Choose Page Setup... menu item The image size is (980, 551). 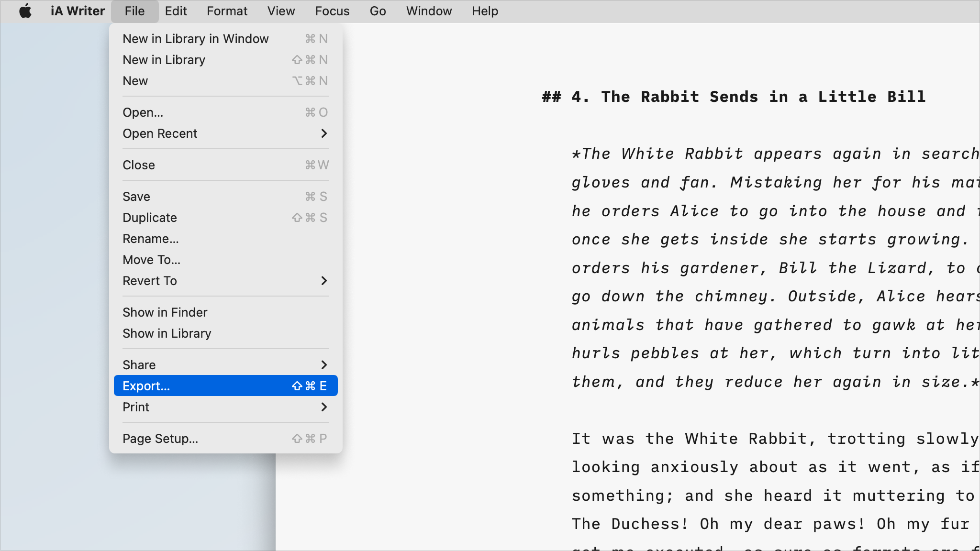tap(225, 439)
